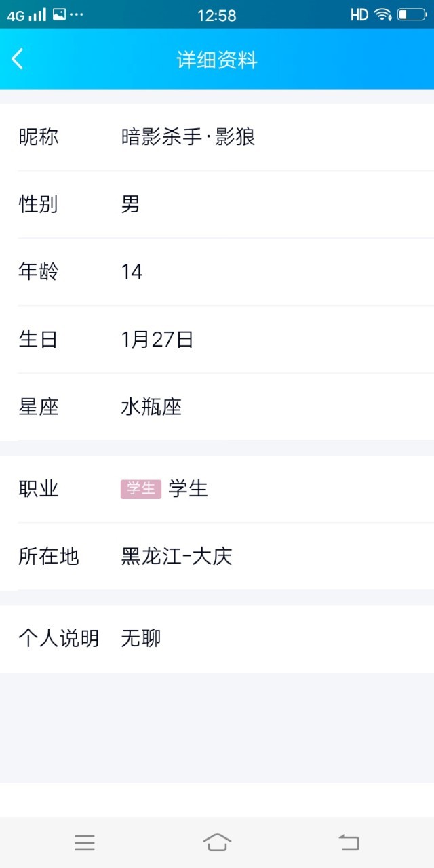Tap the back arrow in header

click(18, 59)
